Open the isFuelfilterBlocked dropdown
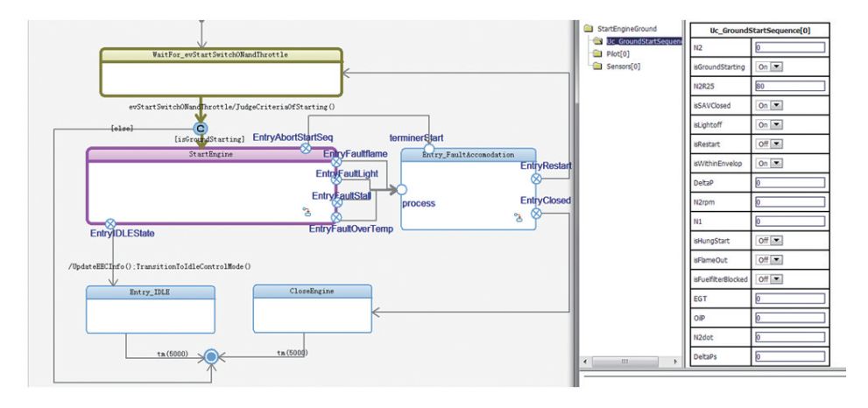The height and width of the screenshot is (408, 868). [777, 279]
